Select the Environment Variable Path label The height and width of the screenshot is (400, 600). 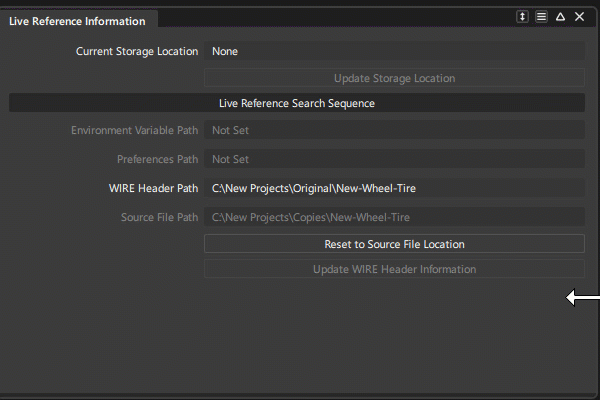click(x=134, y=130)
